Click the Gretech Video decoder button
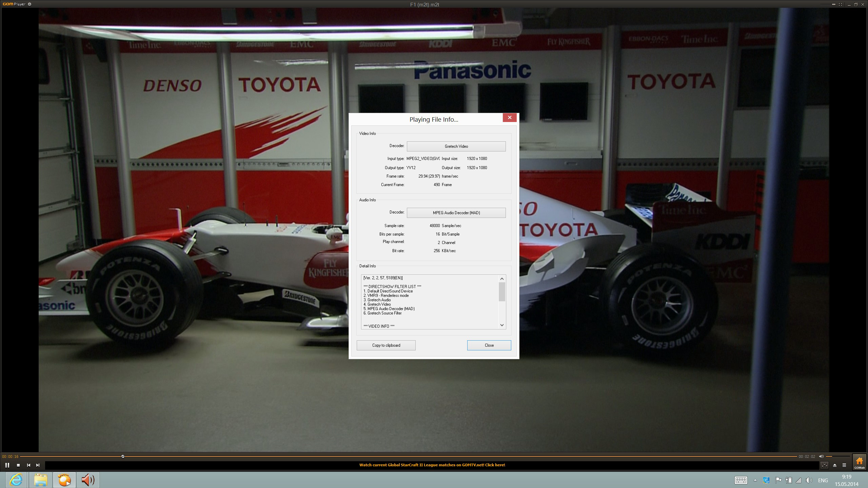The height and width of the screenshot is (488, 868). 456,146
